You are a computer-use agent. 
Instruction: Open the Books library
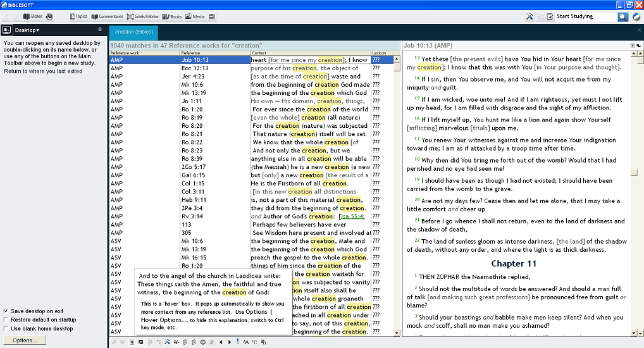171,16
